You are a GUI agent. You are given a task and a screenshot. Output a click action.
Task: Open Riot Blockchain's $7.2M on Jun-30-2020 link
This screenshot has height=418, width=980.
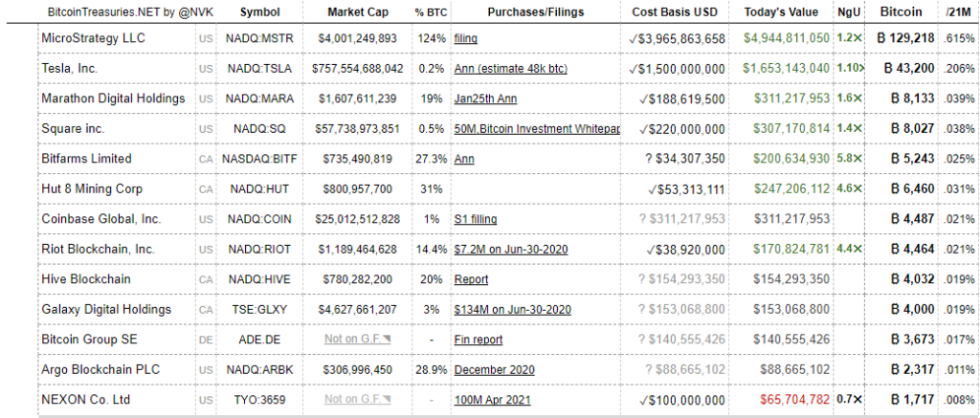[512, 250]
